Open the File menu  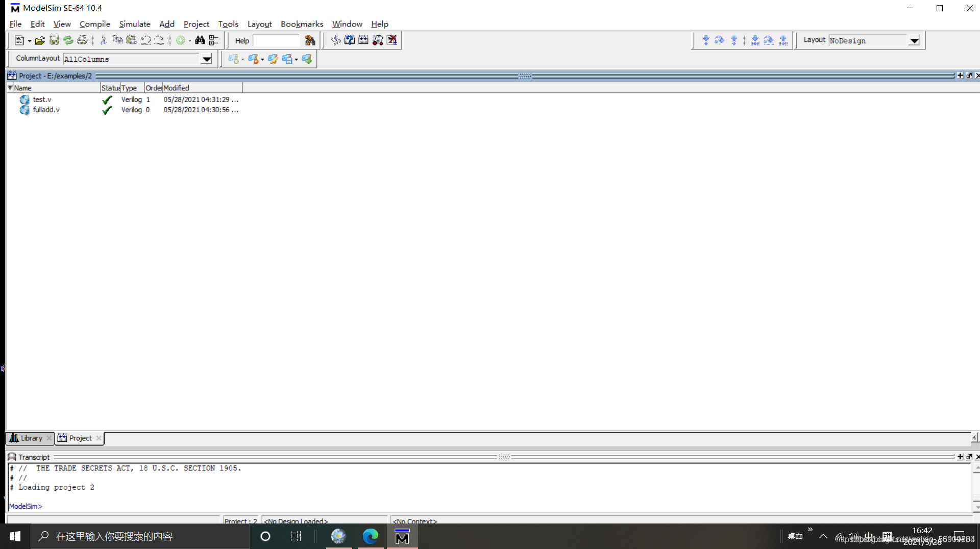pyautogui.click(x=15, y=24)
